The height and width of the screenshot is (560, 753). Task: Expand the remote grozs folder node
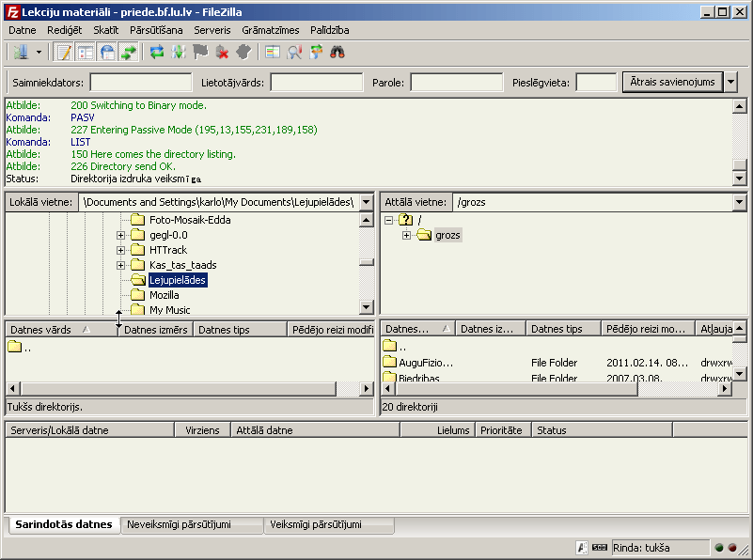coord(407,235)
